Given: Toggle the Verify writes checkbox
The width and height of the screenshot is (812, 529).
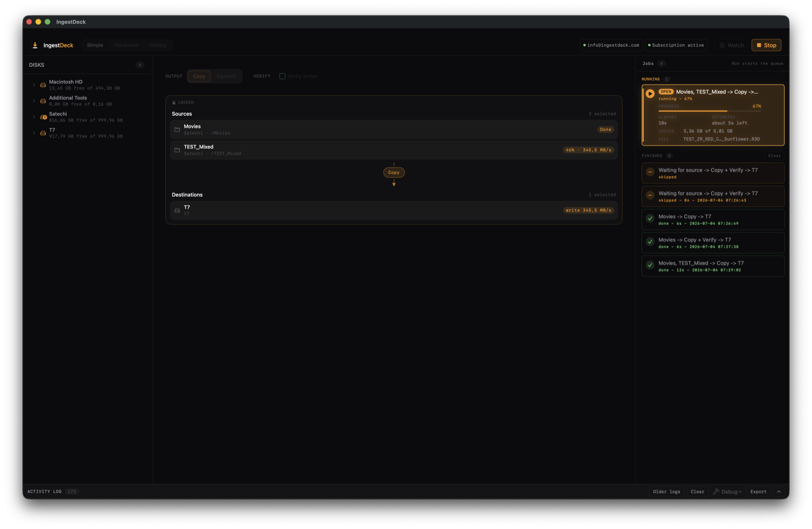Looking at the screenshot, I should 282,76.
